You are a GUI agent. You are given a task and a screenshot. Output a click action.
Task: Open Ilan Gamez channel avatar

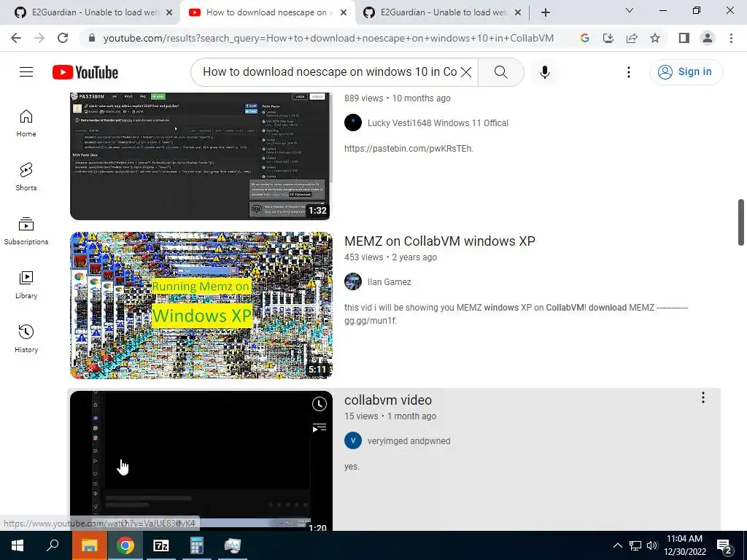point(353,281)
